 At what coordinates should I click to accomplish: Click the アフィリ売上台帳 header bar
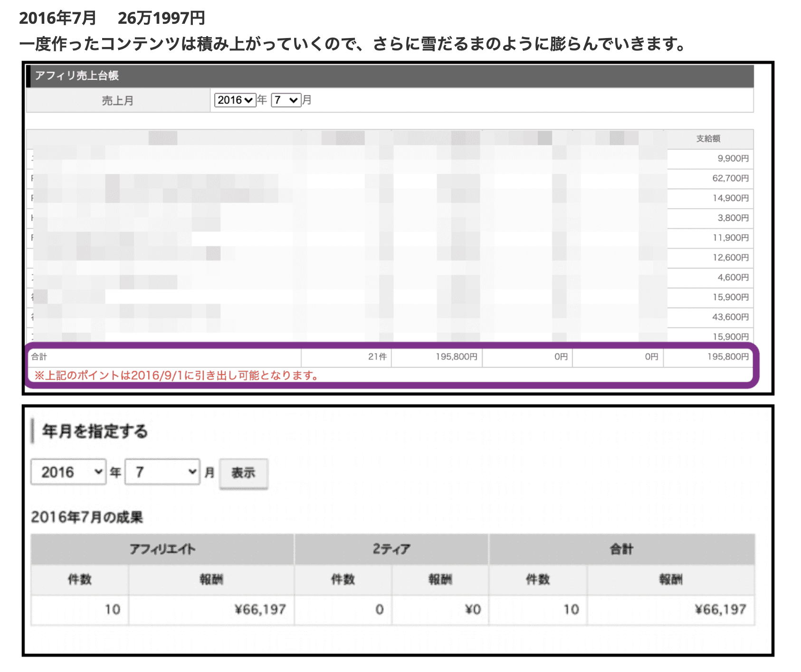pos(390,76)
